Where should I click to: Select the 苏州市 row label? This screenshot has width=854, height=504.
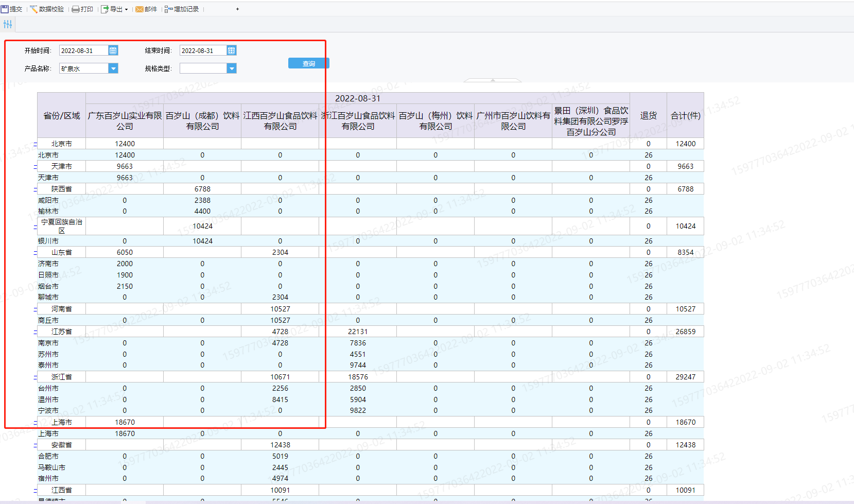(48, 354)
